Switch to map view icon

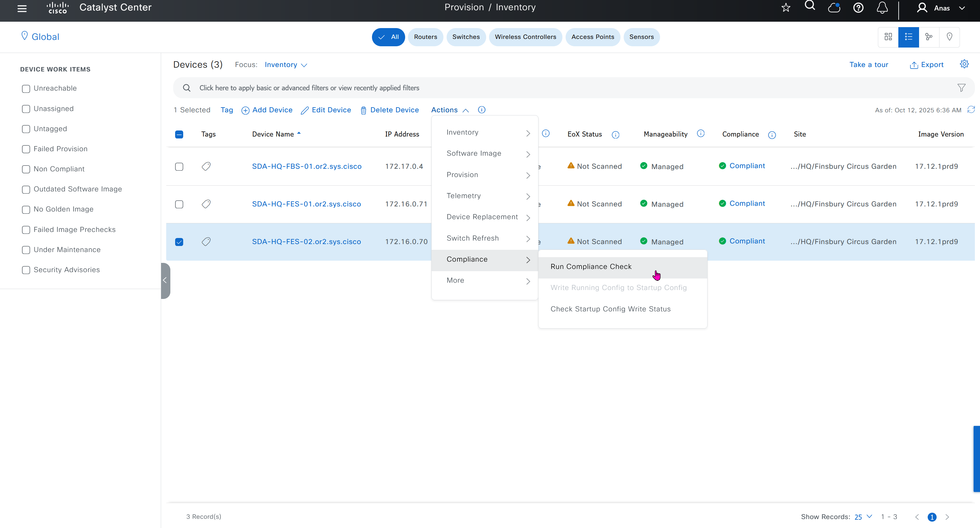coord(950,37)
